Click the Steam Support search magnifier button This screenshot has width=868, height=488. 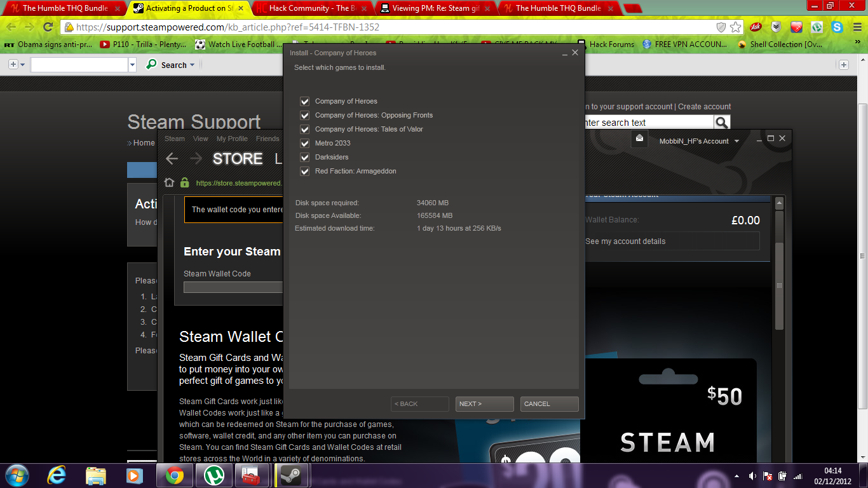click(x=722, y=123)
